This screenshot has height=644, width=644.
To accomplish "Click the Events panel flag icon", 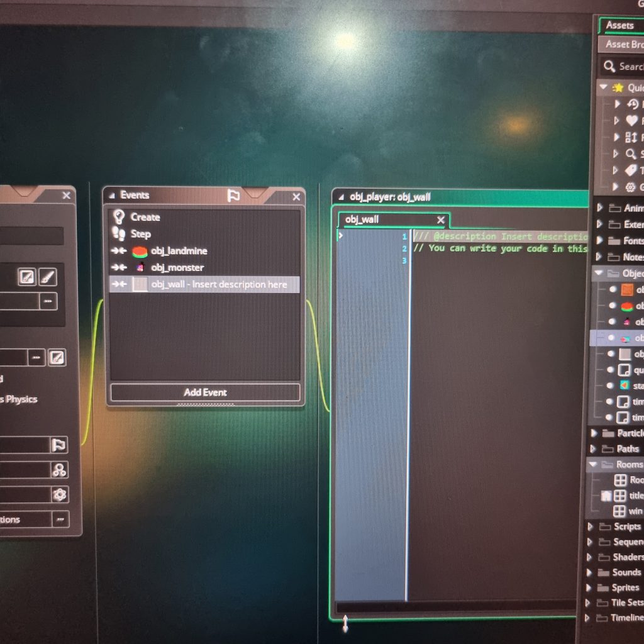I will click(233, 196).
